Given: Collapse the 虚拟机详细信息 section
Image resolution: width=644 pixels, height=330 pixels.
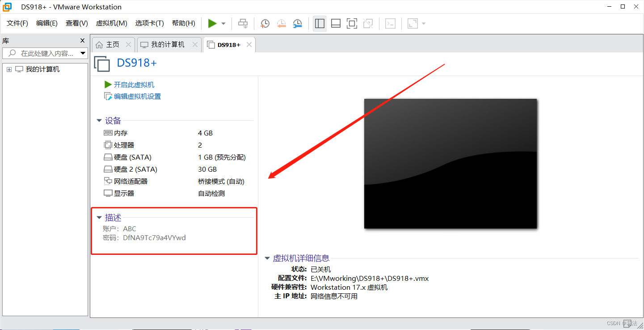Looking at the screenshot, I should coord(267,258).
